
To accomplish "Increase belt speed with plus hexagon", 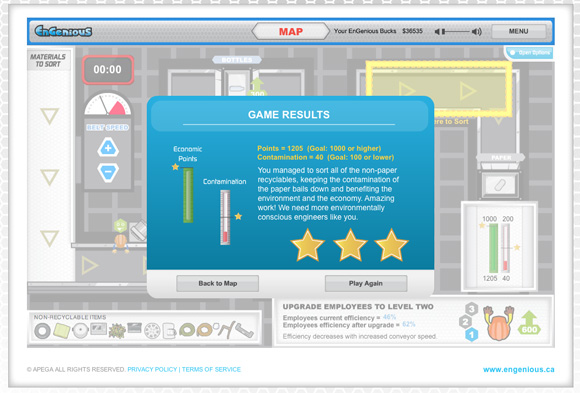I will pyautogui.click(x=108, y=148).
